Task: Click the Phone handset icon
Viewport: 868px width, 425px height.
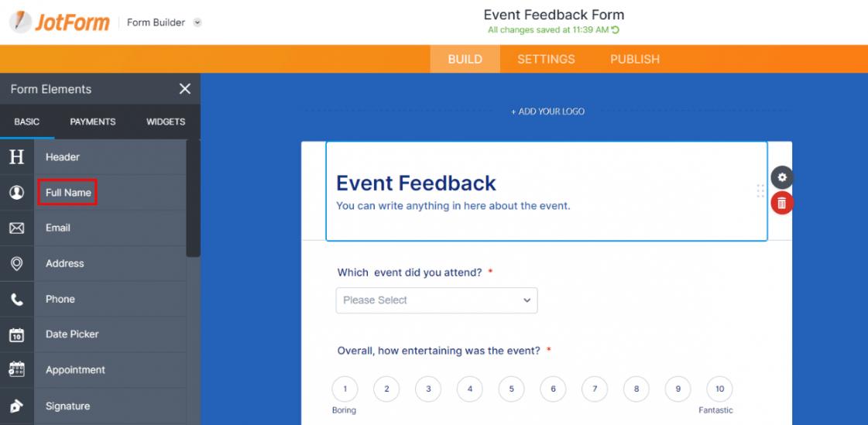Action: (16, 300)
